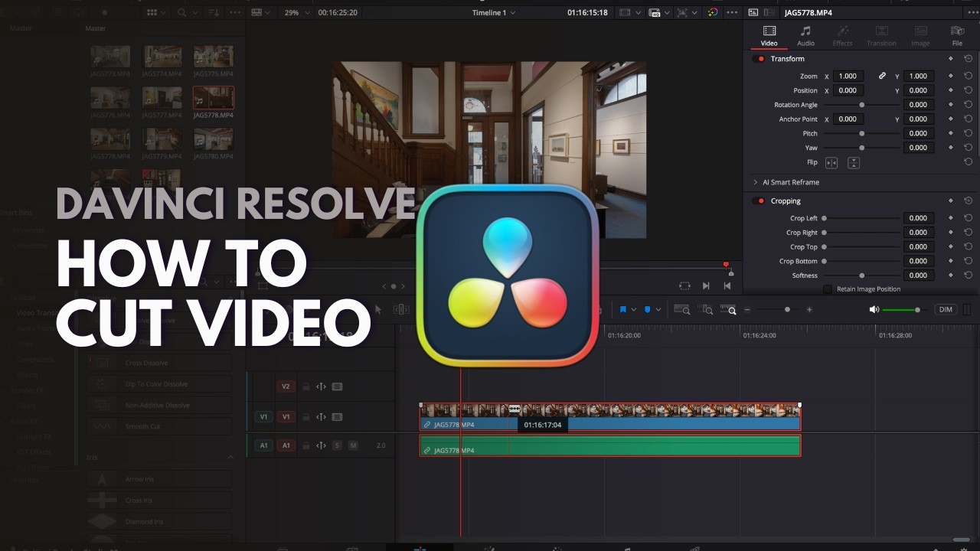Screen dimensions: 980x551
Task: Mute audio via the speaker icon
Action: pyautogui.click(x=874, y=309)
